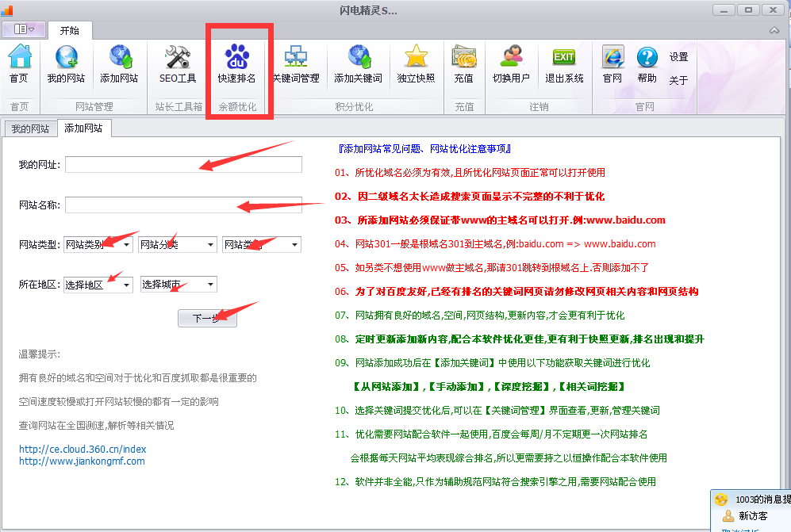The width and height of the screenshot is (791, 532).
Task: Click the 我的网址 input field
Action: 183,164
